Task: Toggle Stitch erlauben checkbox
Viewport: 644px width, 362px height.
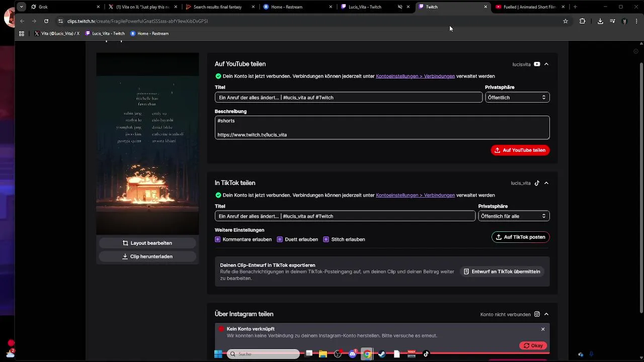Action: [326, 239]
